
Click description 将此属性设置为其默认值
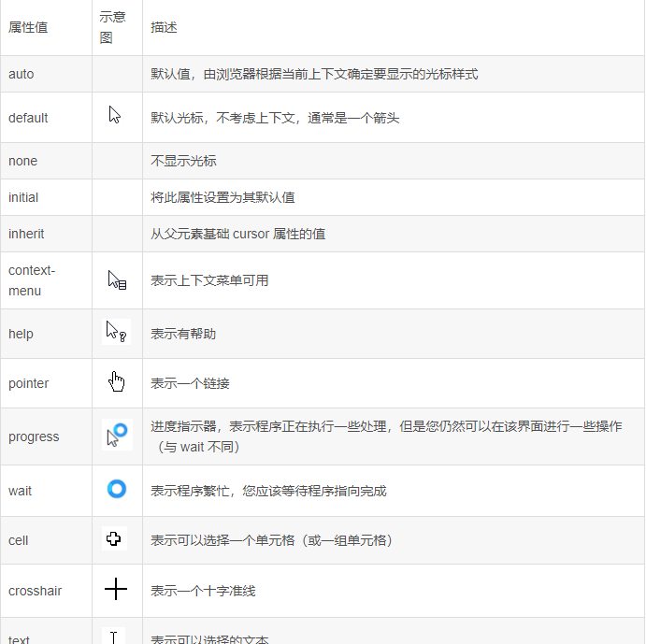[223, 197]
